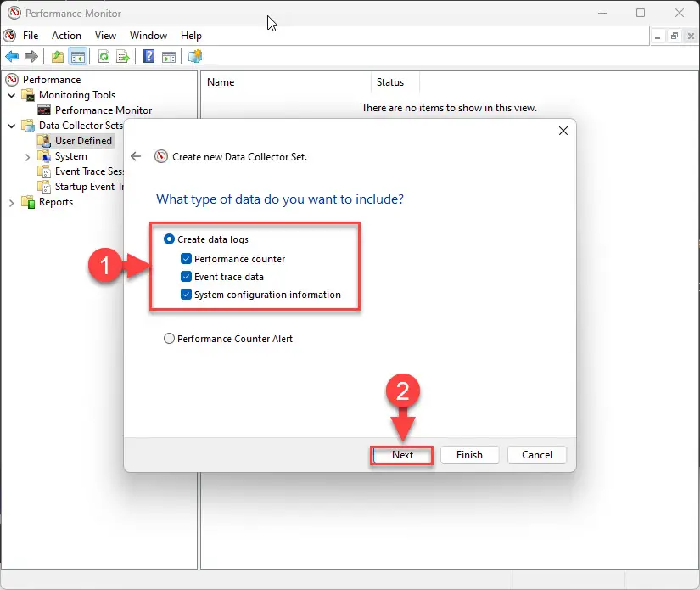Click the wizard header Performance icon
700x590 pixels.
(160, 157)
